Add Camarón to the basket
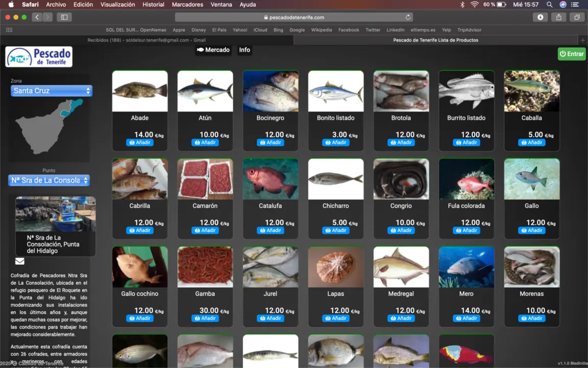This screenshot has height=368, width=588. tap(205, 231)
